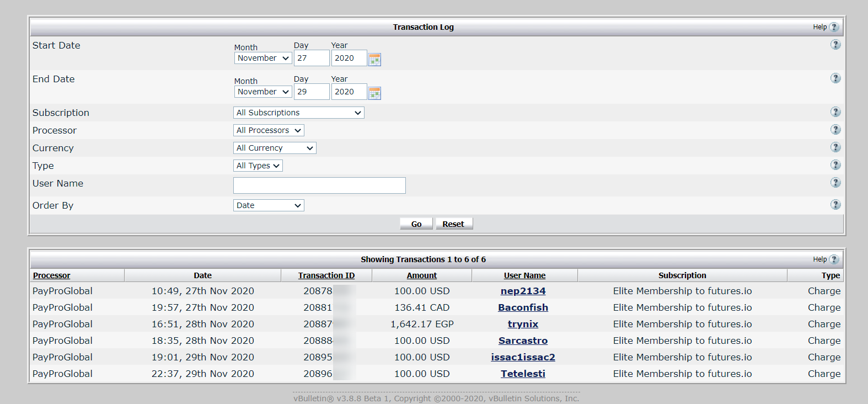Viewport: 868px width, 404px height.
Task: Click PayProGlobal in nep2134 row
Action: [62, 291]
